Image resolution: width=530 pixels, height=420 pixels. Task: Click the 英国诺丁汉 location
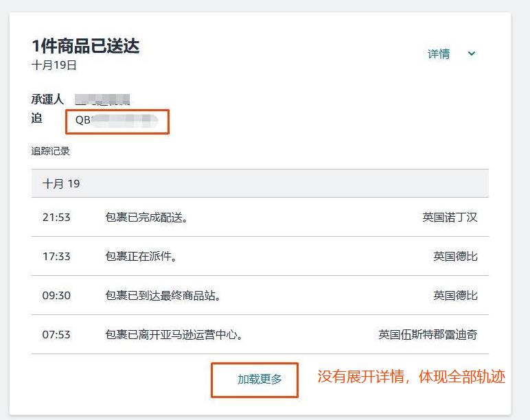tap(450, 218)
